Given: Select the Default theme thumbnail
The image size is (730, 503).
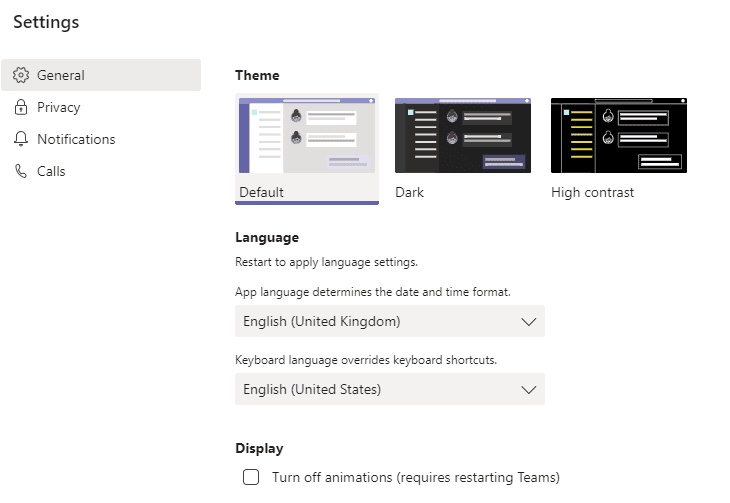Looking at the screenshot, I should (x=306, y=136).
